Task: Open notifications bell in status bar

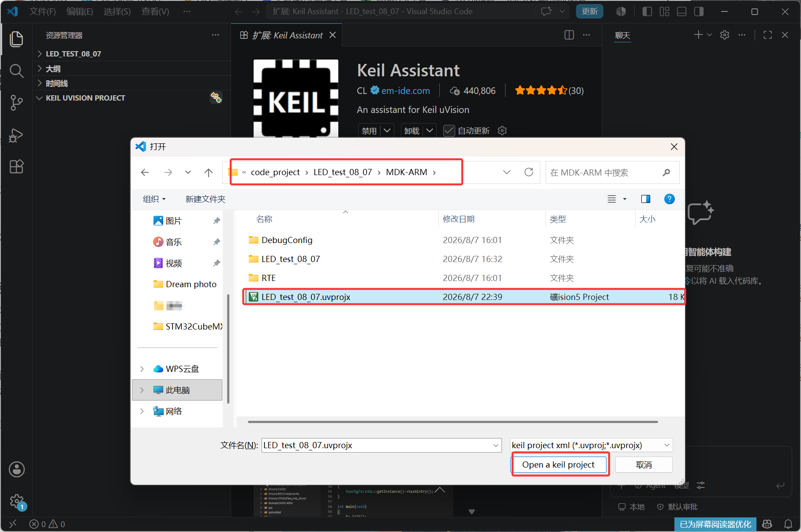Action: pyautogui.click(x=788, y=524)
